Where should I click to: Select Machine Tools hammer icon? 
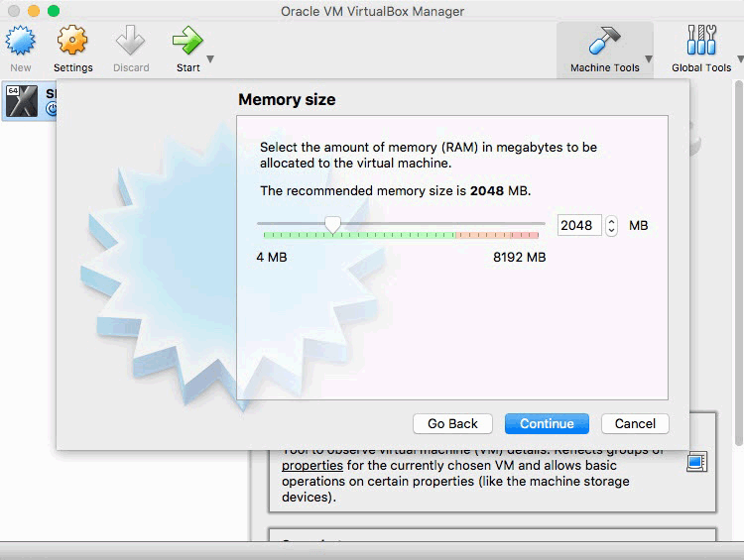[604, 41]
